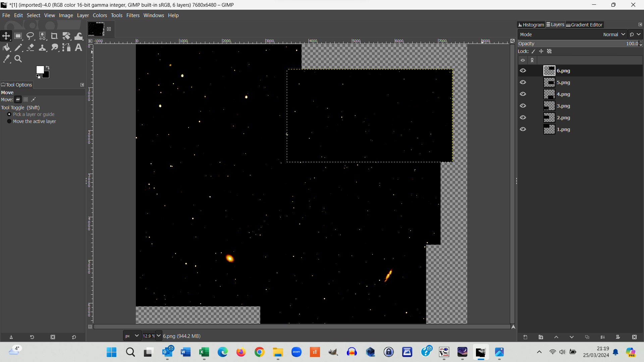Viewport: 644px width, 362px height.
Task: Open the layer mode group switcher dropdown
Action: click(x=635, y=35)
